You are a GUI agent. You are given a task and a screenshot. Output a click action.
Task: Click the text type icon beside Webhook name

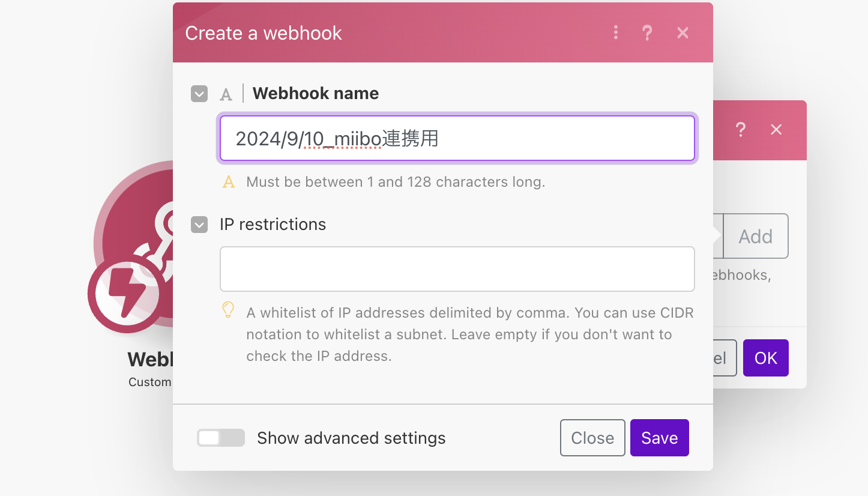point(226,94)
